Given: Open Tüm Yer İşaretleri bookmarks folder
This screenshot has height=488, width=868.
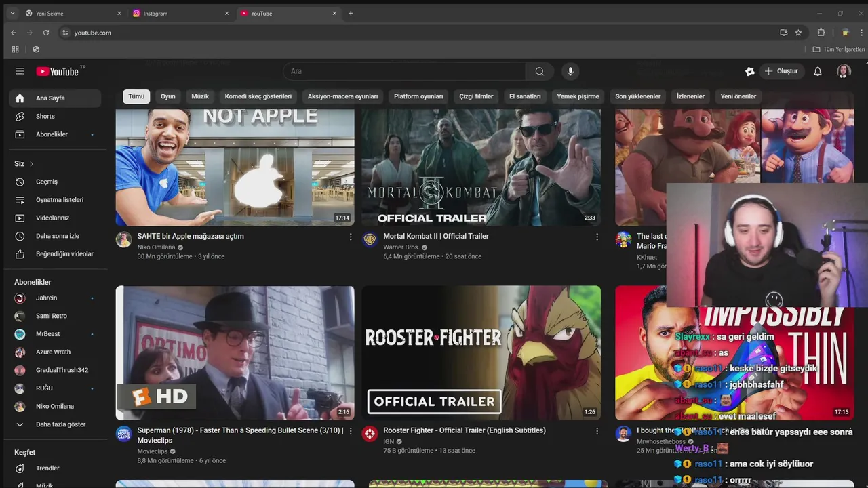Looking at the screenshot, I should point(839,49).
